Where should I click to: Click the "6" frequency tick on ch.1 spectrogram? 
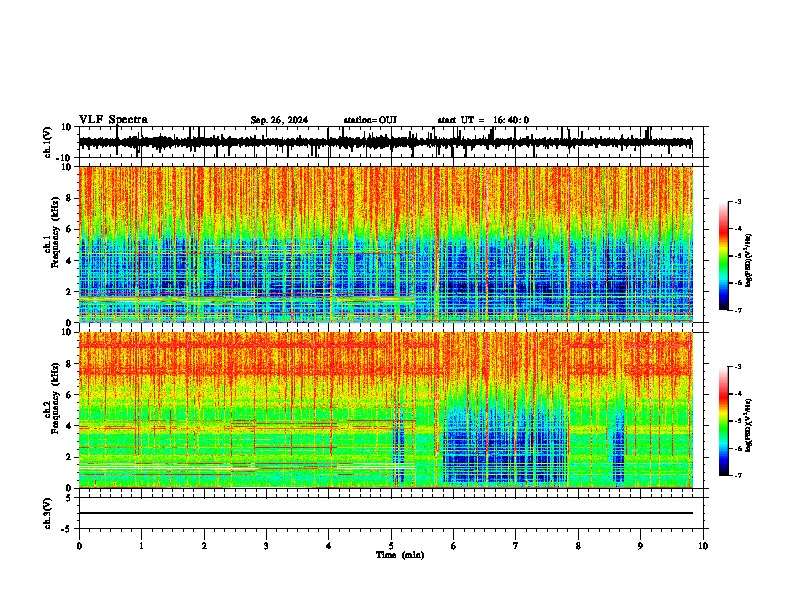pos(69,230)
